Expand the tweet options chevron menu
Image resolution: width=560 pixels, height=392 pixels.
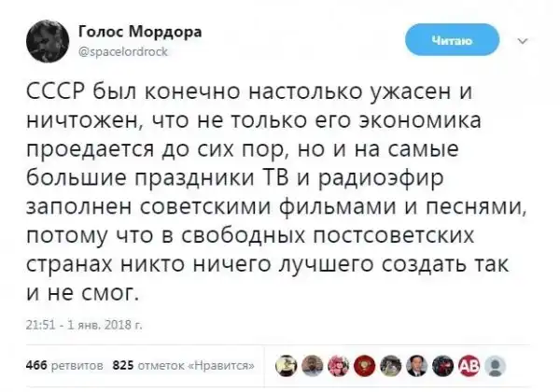pos(522,40)
